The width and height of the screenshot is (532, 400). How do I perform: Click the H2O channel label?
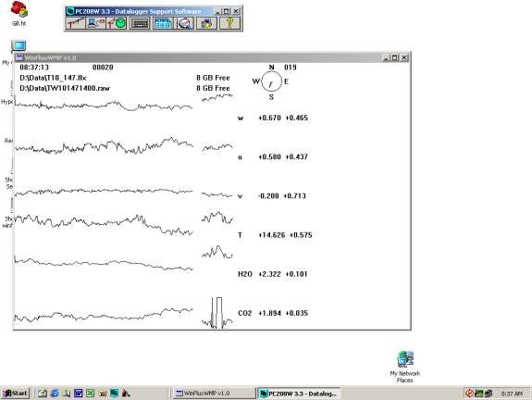(245, 274)
